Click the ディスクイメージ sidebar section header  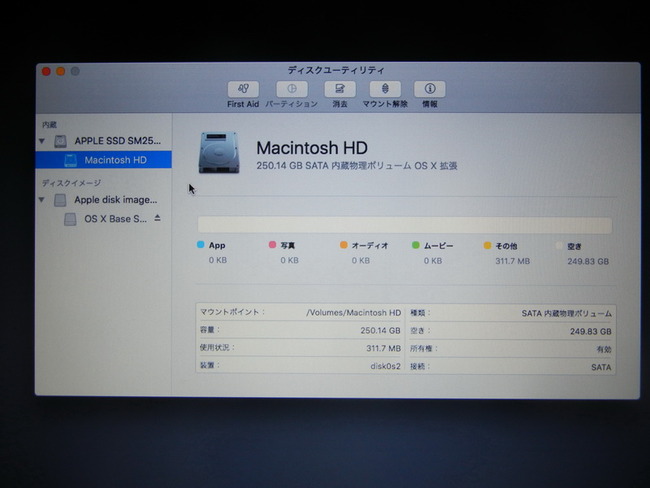(71, 183)
